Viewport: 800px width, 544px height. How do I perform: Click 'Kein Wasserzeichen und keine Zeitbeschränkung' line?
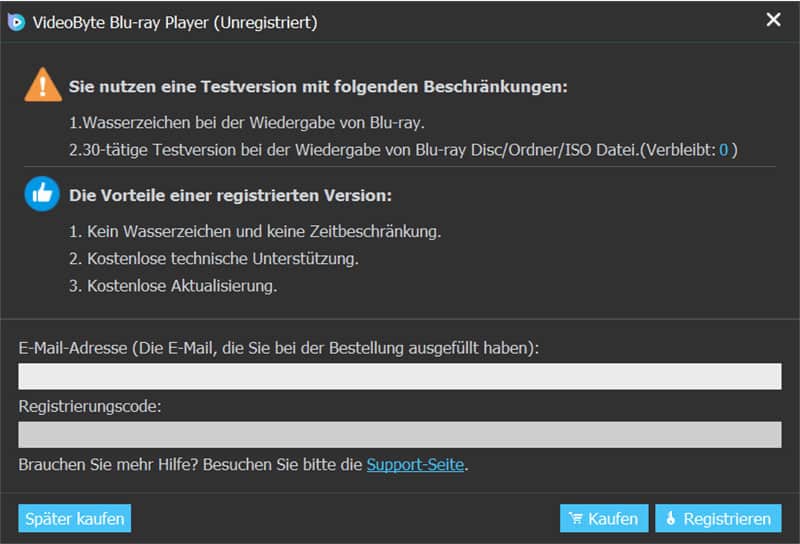[x=255, y=232]
